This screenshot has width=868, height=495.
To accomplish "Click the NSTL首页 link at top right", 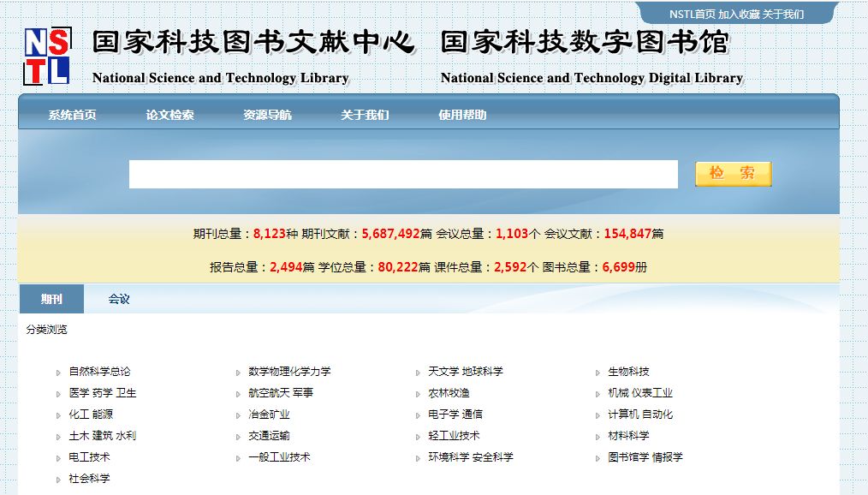I will tap(692, 15).
